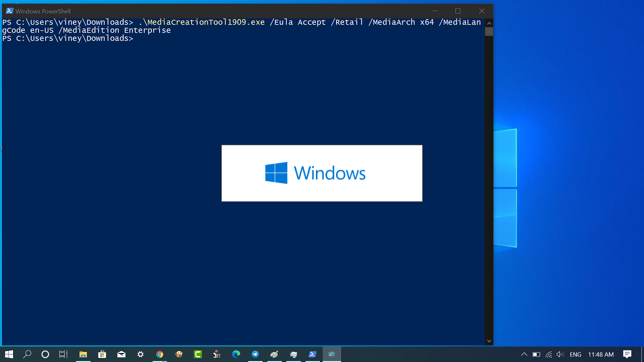The height and width of the screenshot is (362, 644).
Task: Launch Microsoft Store from the taskbar
Action: pyautogui.click(x=102, y=354)
